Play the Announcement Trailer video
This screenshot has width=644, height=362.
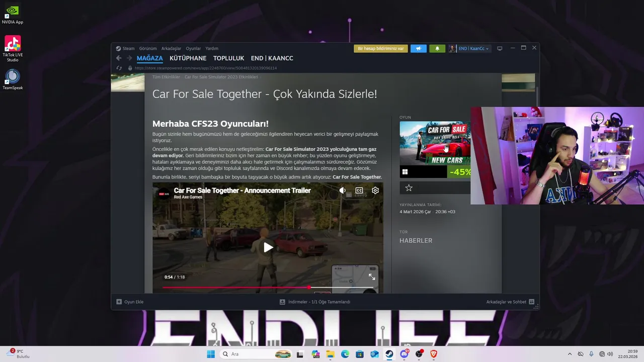coord(268,247)
